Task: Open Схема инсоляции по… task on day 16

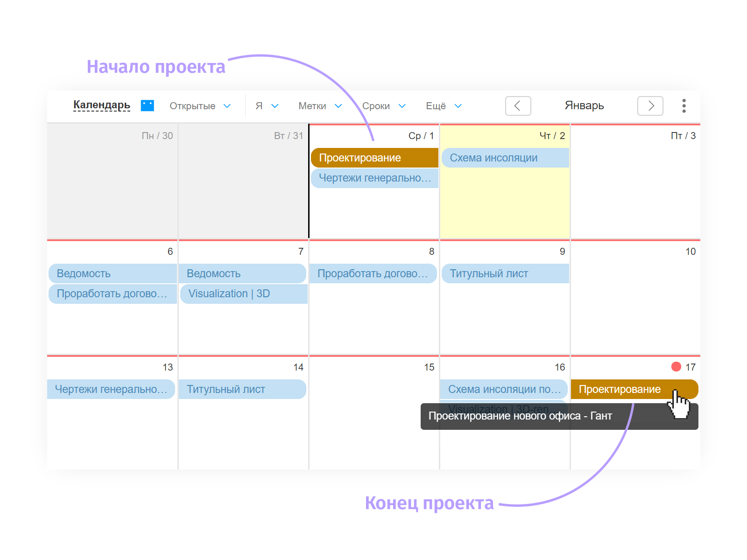Action: pos(504,389)
